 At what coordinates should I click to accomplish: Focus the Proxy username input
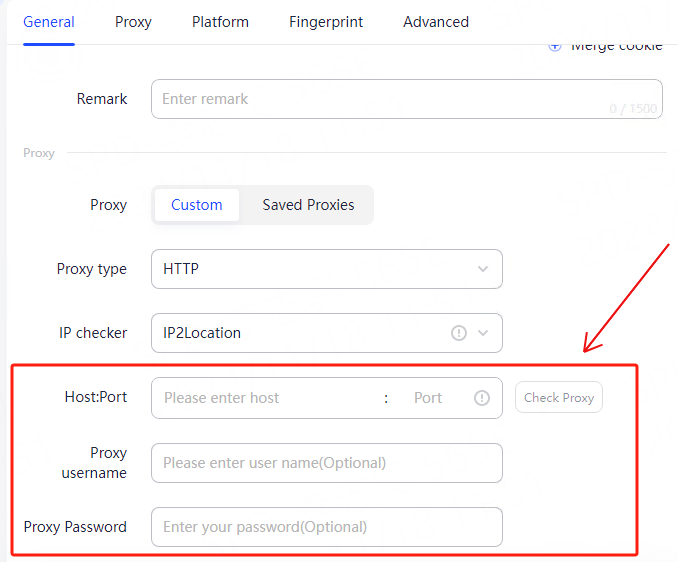(x=326, y=463)
